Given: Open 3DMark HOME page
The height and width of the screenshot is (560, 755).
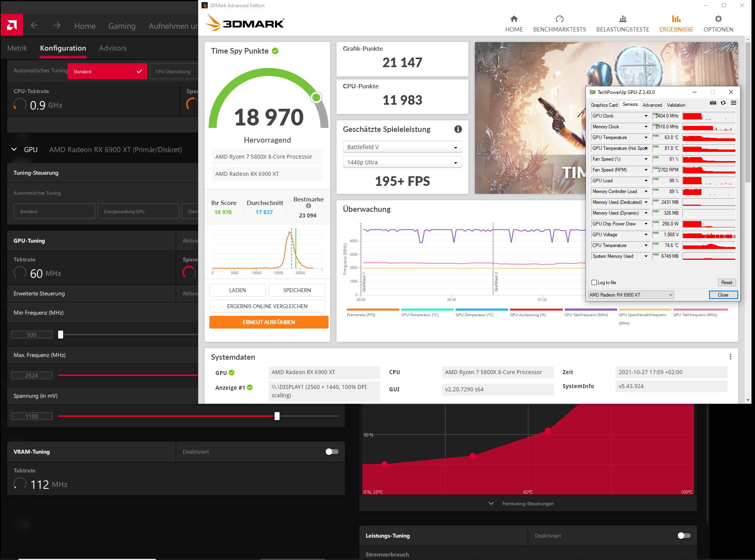Looking at the screenshot, I should (514, 24).
